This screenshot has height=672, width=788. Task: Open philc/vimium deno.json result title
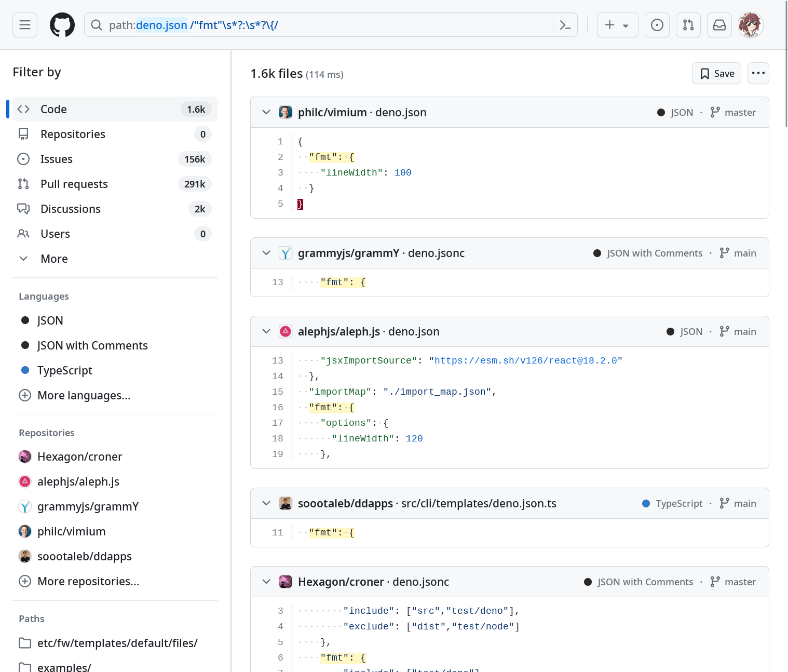[362, 112]
